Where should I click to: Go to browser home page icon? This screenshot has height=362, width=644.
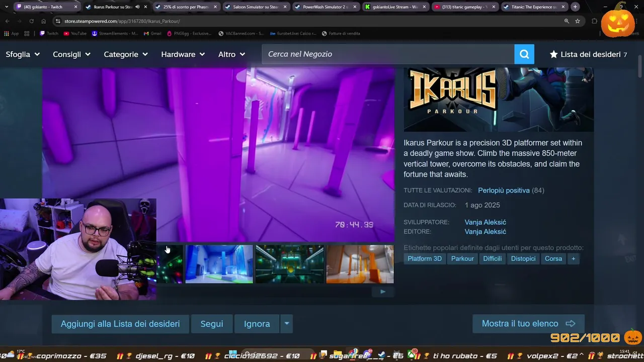point(43,21)
